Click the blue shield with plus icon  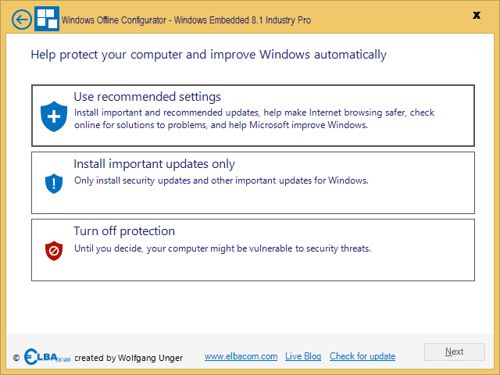pos(54,116)
